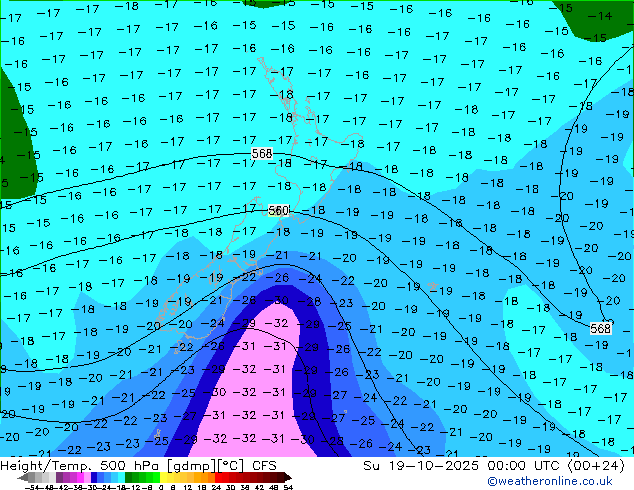634x490 pixels.
Task: Click the 560 height contour label
Action: pyautogui.click(x=278, y=211)
